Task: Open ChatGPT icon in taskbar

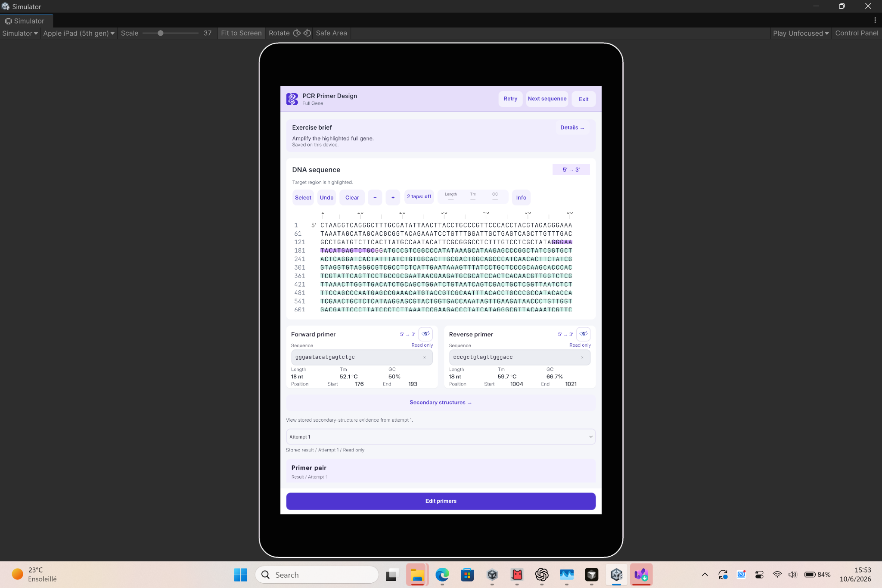Action: click(x=542, y=574)
